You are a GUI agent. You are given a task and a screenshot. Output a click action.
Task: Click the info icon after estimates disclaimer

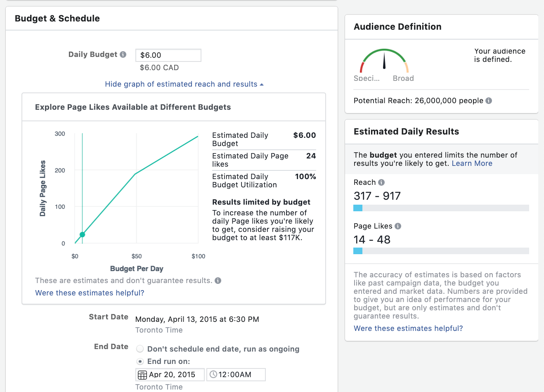tap(218, 281)
